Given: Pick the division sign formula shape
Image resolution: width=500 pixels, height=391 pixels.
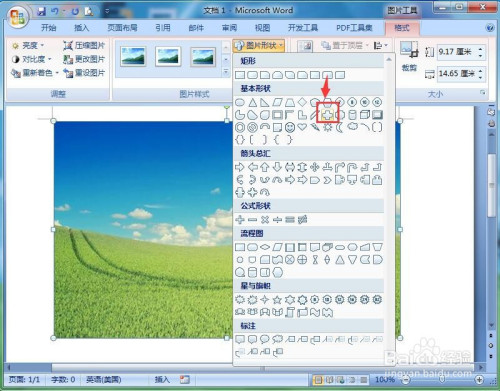Looking at the screenshot, I should pos(277,220).
